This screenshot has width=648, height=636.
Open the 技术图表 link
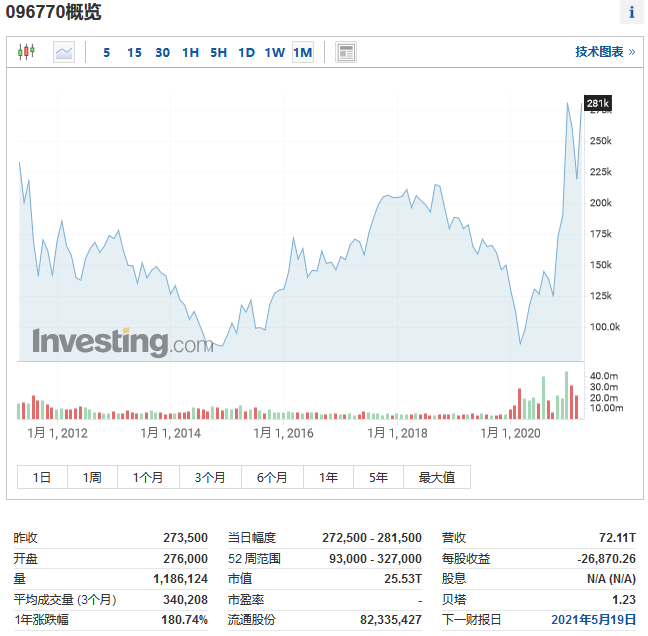605,52
